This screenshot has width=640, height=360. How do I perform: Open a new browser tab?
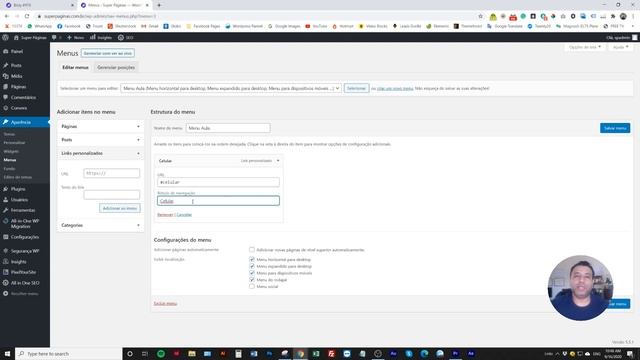[x=159, y=5]
